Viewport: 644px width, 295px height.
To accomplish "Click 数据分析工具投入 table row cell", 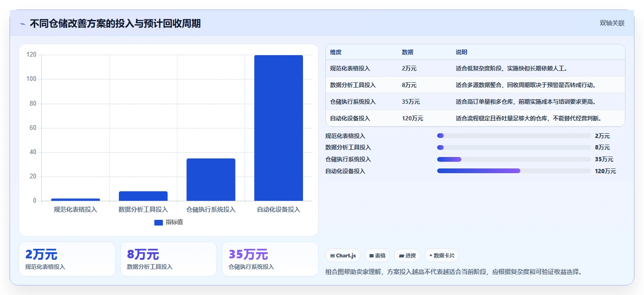I will (353, 85).
